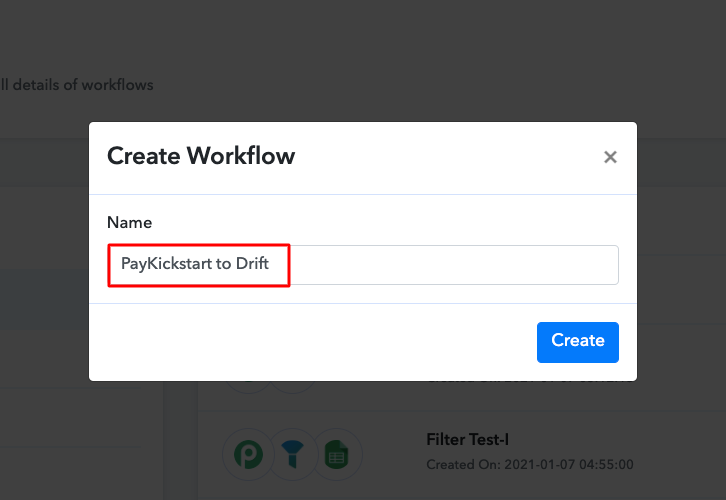Click the PayKickstart icon in Filter Test-I row

pyautogui.click(x=248, y=454)
